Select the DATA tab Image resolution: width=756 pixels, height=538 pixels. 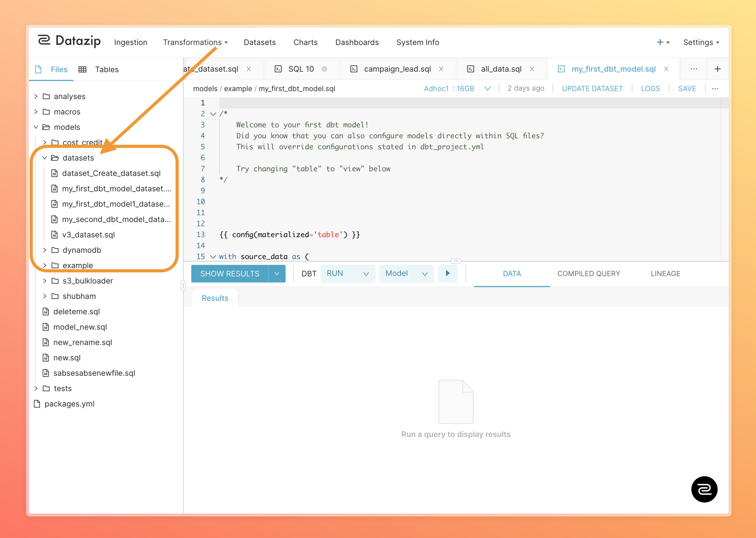(x=512, y=274)
